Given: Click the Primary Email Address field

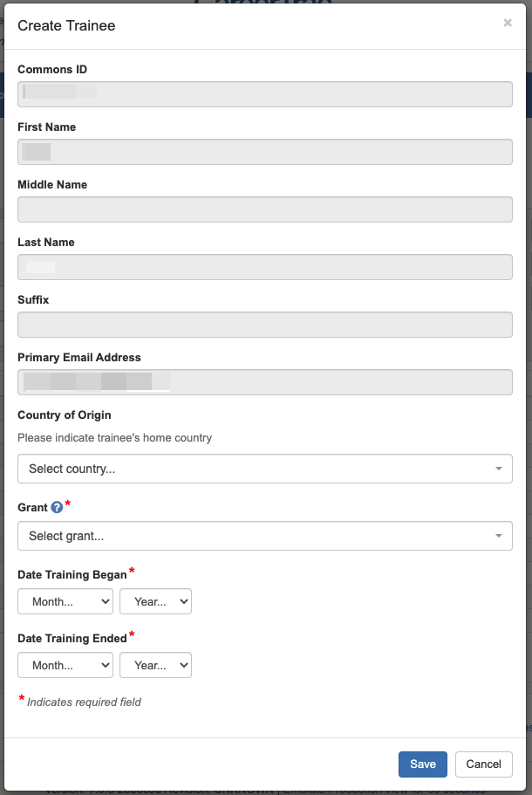Looking at the screenshot, I should 264,382.
